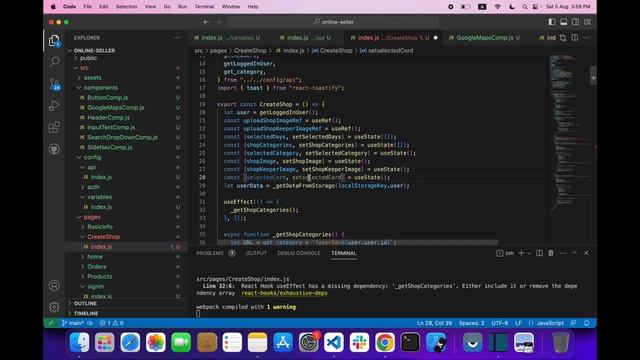Split the terminal

coord(539,253)
